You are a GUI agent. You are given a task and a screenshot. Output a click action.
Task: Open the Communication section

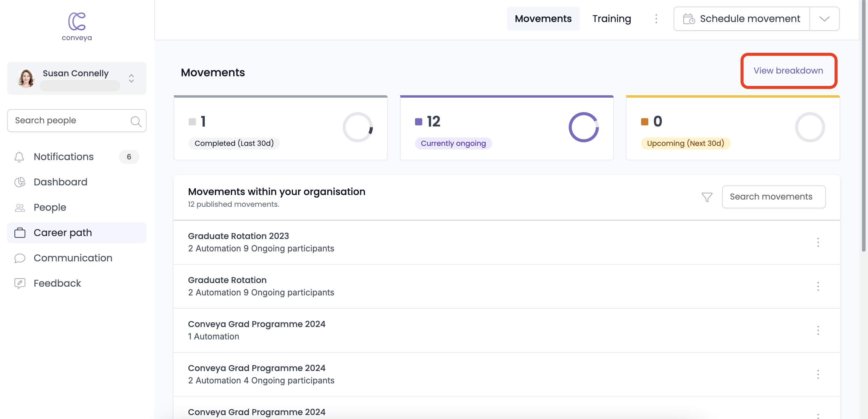(x=77, y=258)
